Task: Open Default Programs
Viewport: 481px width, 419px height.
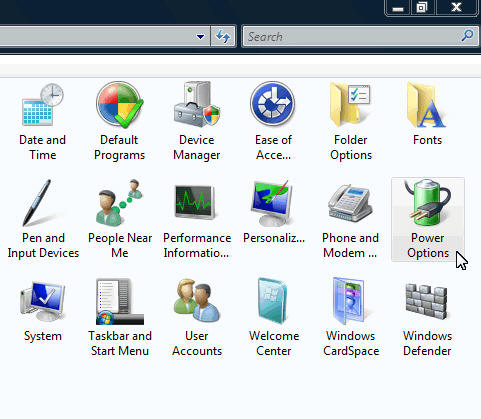Action: (119, 122)
